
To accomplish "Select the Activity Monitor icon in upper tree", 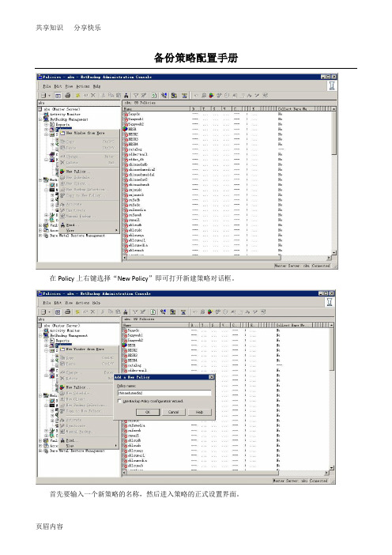I will pos(46,115).
